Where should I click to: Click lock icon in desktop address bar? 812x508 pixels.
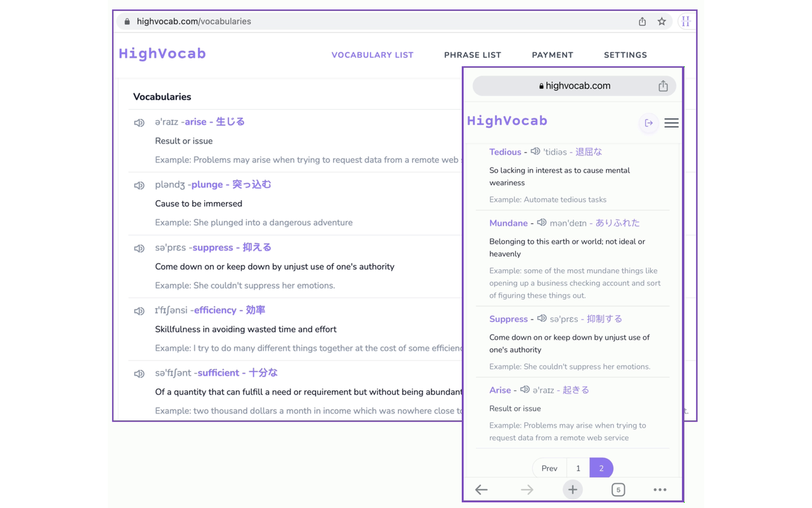[x=127, y=22]
